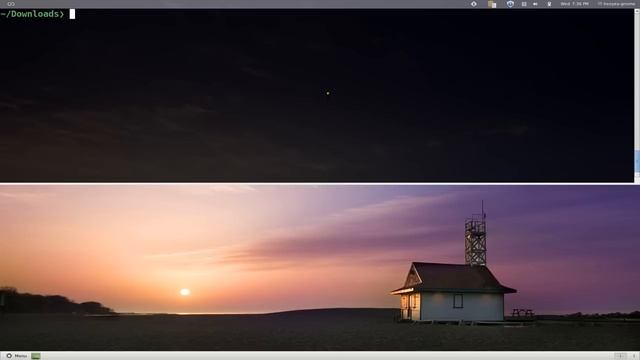This screenshot has height=360, width=640.
Task: Click the shield icon in the top tray
Action: click(x=510, y=4)
